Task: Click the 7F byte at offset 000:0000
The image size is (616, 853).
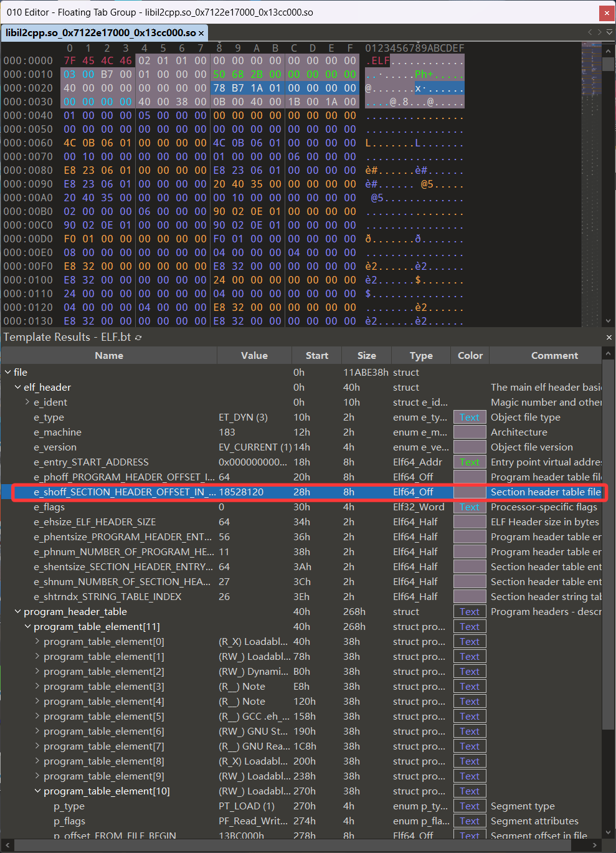Action: [70, 60]
